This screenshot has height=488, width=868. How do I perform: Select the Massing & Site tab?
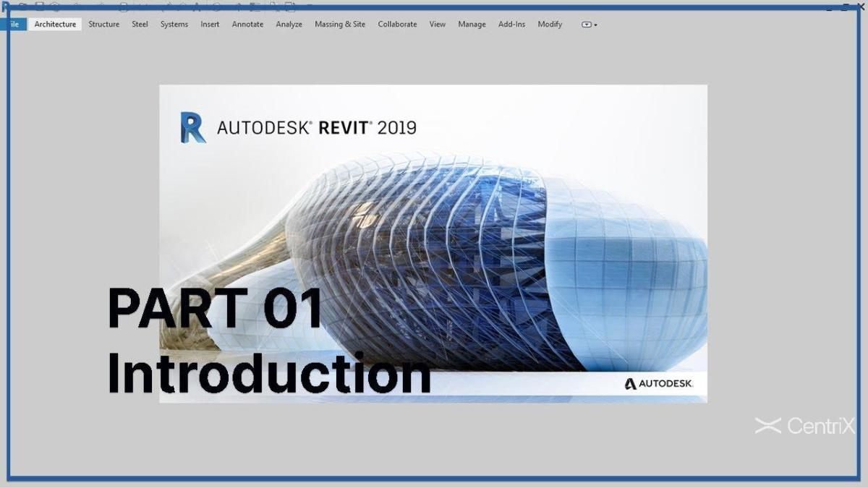click(340, 25)
